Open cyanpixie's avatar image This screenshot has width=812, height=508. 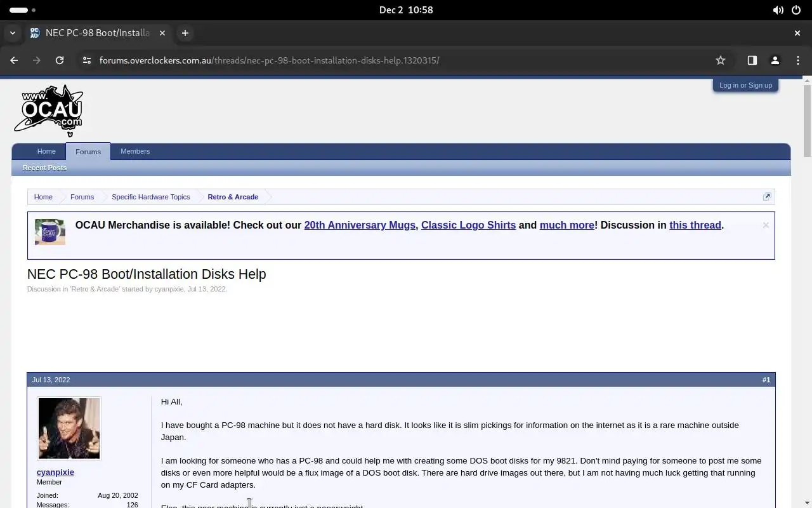coord(69,429)
